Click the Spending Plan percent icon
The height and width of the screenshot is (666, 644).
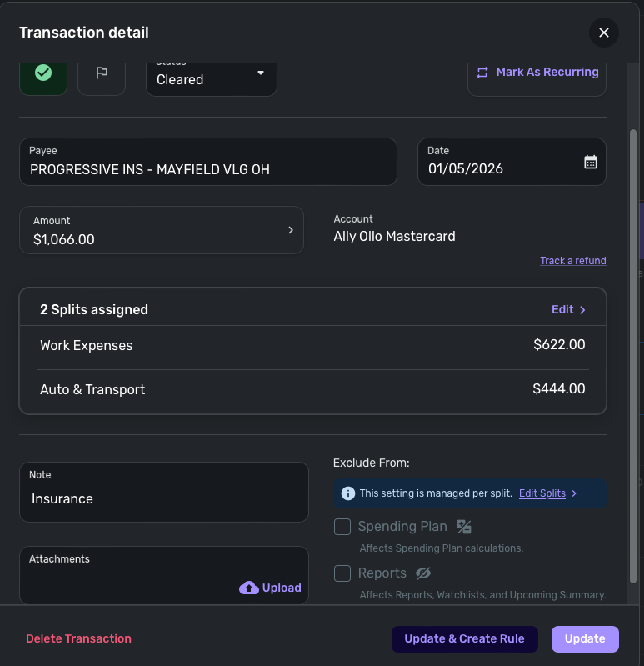coord(464,527)
